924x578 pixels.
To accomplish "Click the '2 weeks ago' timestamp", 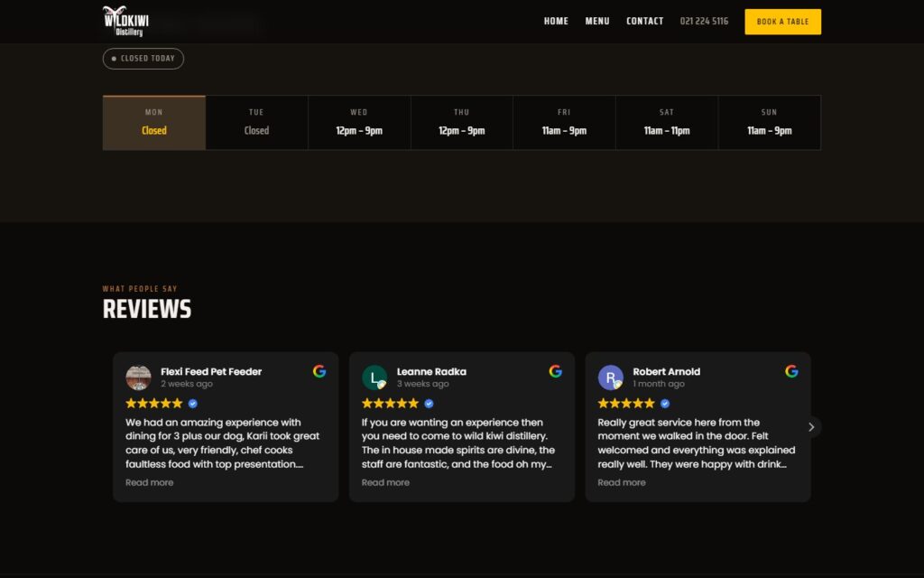I will (186, 384).
